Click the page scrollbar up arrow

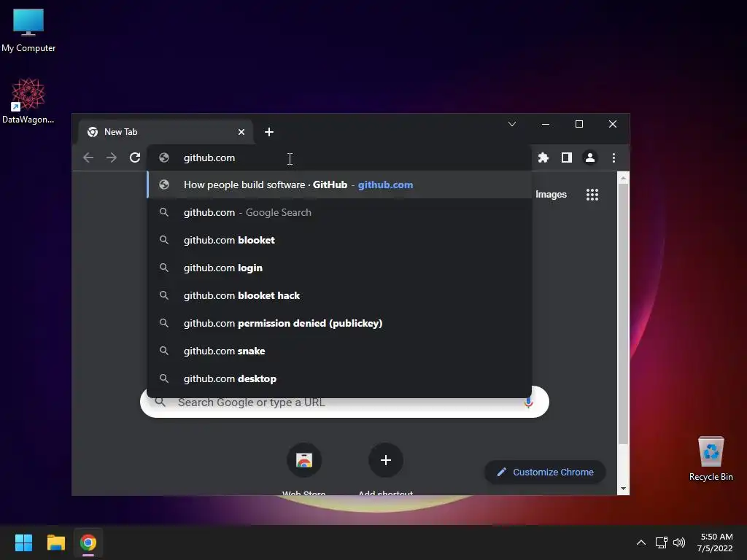[x=623, y=178]
